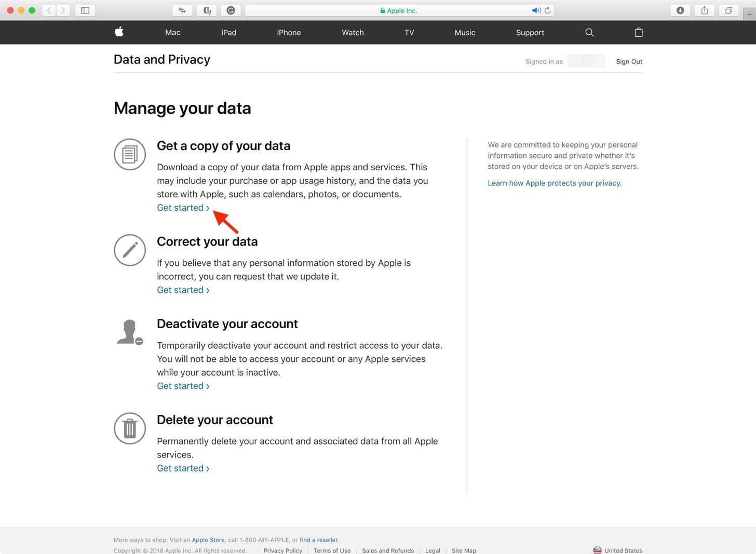Open Safari downloads icon

click(x=680, y=10)
